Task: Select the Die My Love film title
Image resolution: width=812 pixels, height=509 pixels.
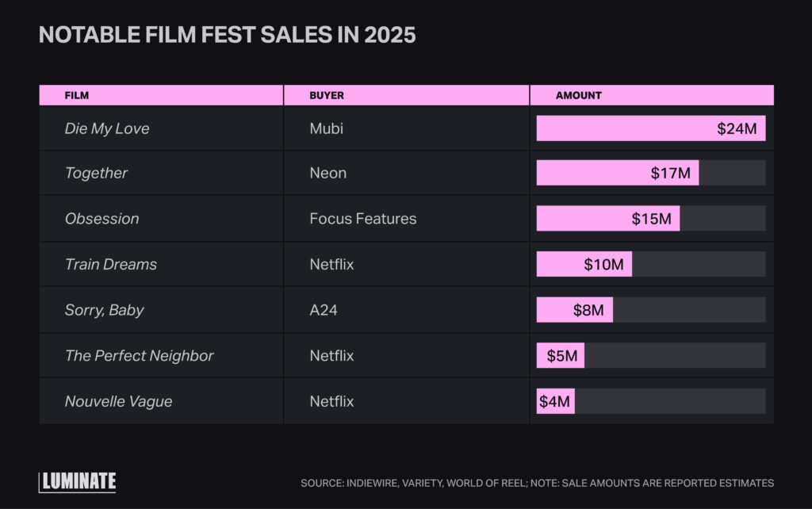Action: (x=107, y=128)
